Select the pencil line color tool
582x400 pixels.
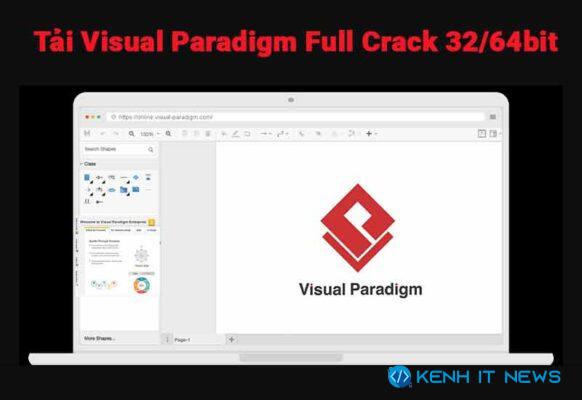click(x=235, y=134)
